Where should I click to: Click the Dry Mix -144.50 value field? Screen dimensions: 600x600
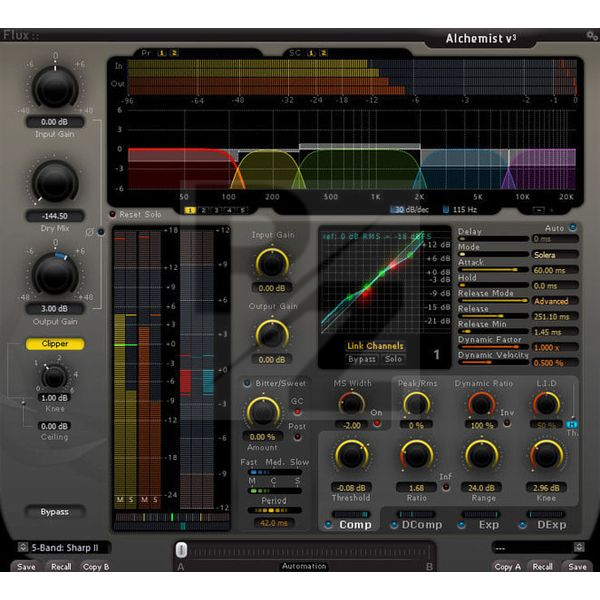[55, 216]
